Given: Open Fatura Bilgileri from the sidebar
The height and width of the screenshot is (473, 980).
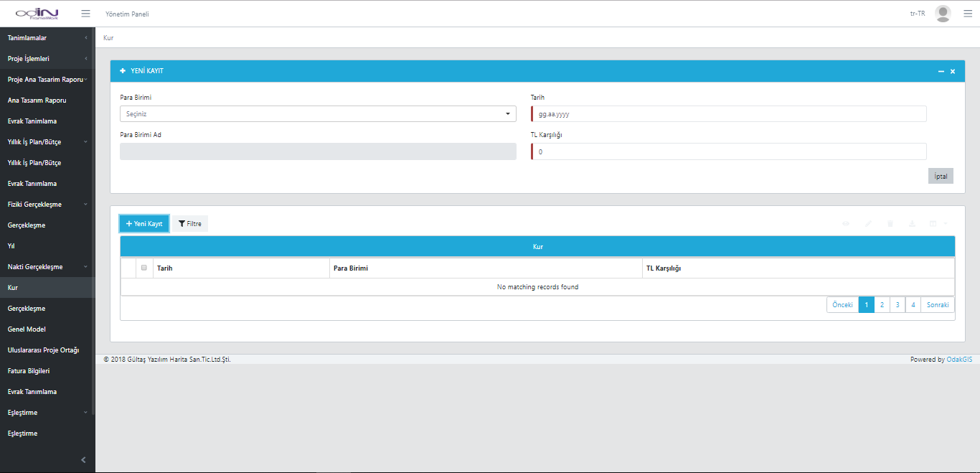Looking at the screenshot, I should tap(29, 371).
